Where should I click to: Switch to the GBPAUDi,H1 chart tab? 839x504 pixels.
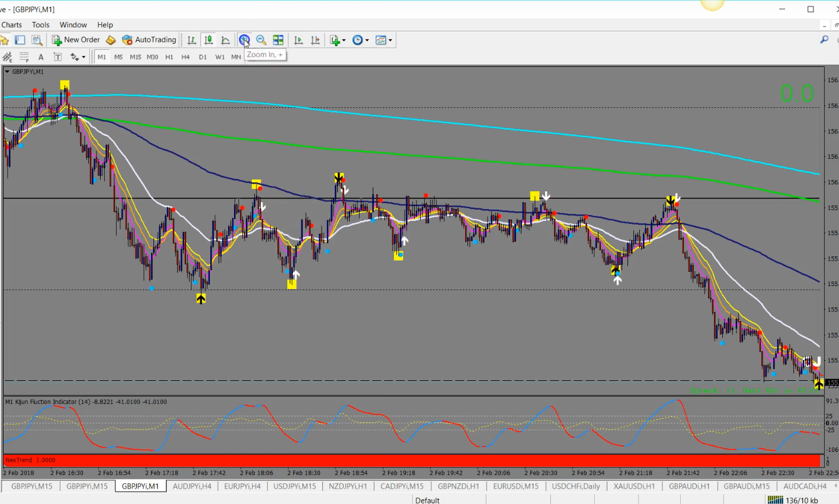689,486
